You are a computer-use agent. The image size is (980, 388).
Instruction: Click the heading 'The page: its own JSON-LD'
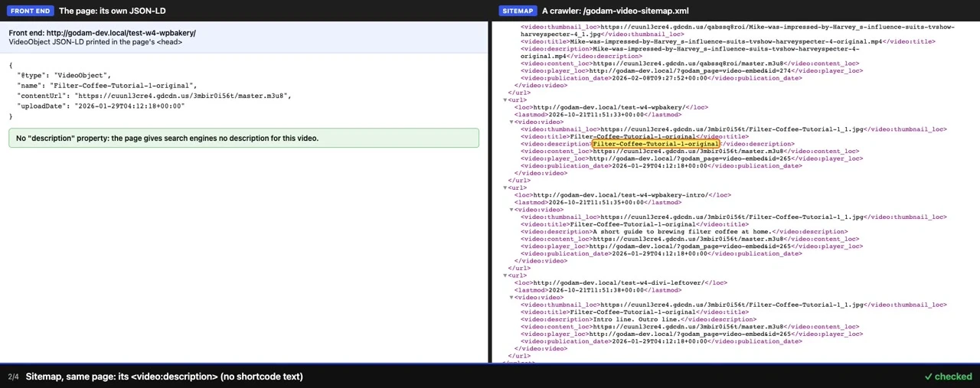pos(113,11)
